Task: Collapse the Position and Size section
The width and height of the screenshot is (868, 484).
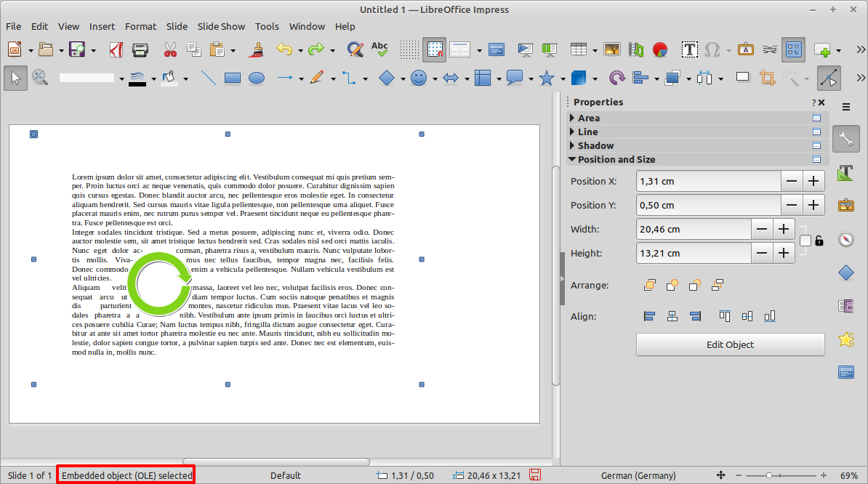Action: [616, 159]
